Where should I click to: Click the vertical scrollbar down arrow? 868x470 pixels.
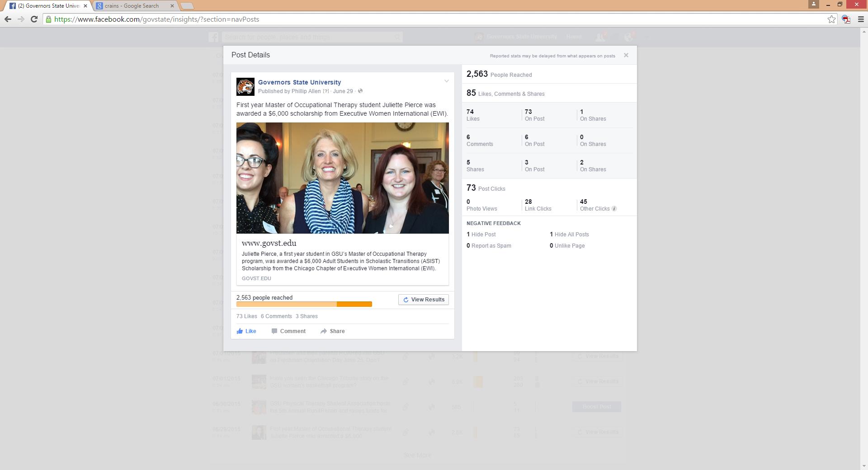tap(863, 466)
